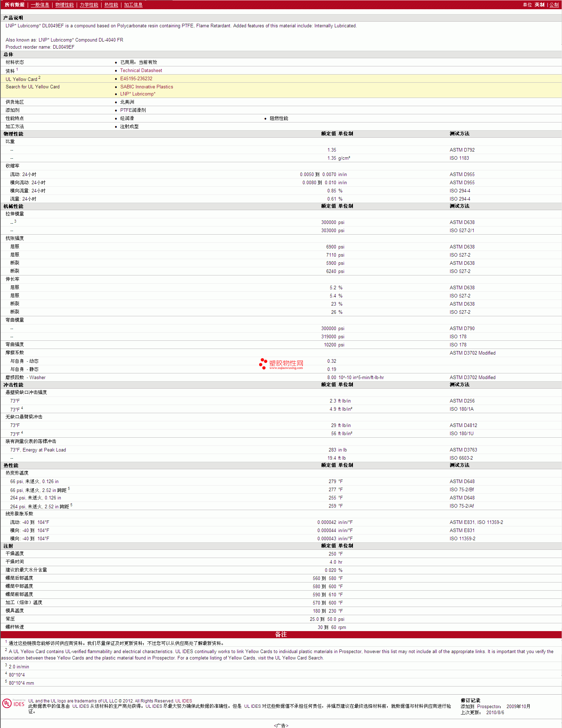The image size is (562, 728).
Task: Click the ISO 180/1A test method
Action: click(462, 409)
